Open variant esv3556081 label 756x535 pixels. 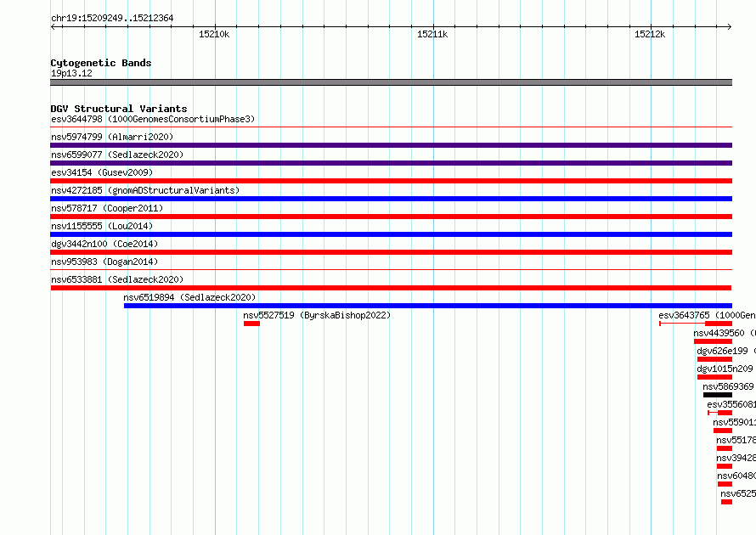pyautogui.click(x=731, y=404)
